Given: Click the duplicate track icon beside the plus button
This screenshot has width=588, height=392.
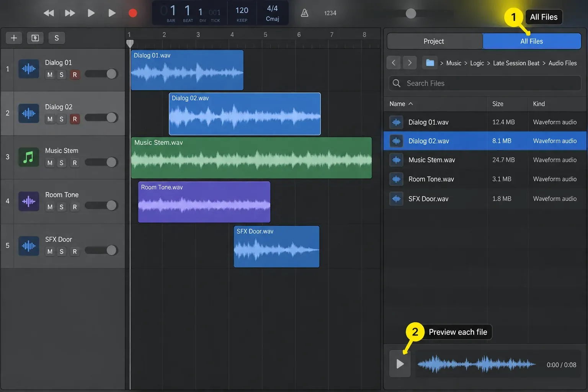Looking at the screenshot, I should [35, 38].
